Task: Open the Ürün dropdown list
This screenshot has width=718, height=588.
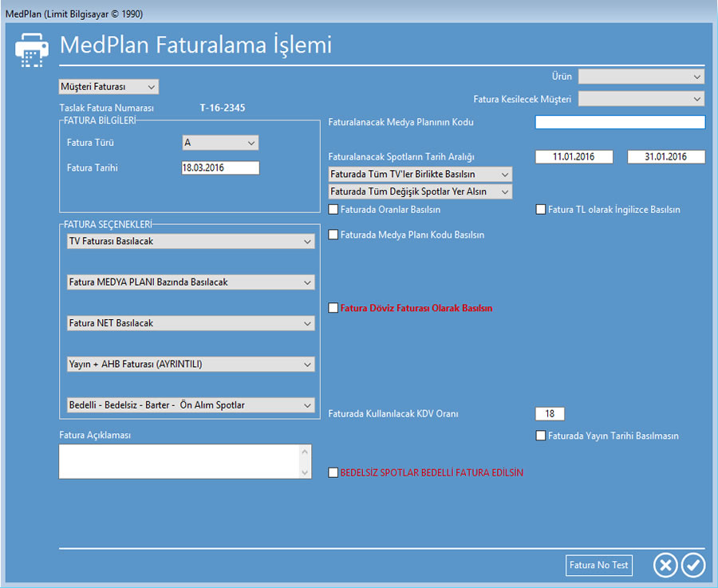Action: (x=641, y=77)
